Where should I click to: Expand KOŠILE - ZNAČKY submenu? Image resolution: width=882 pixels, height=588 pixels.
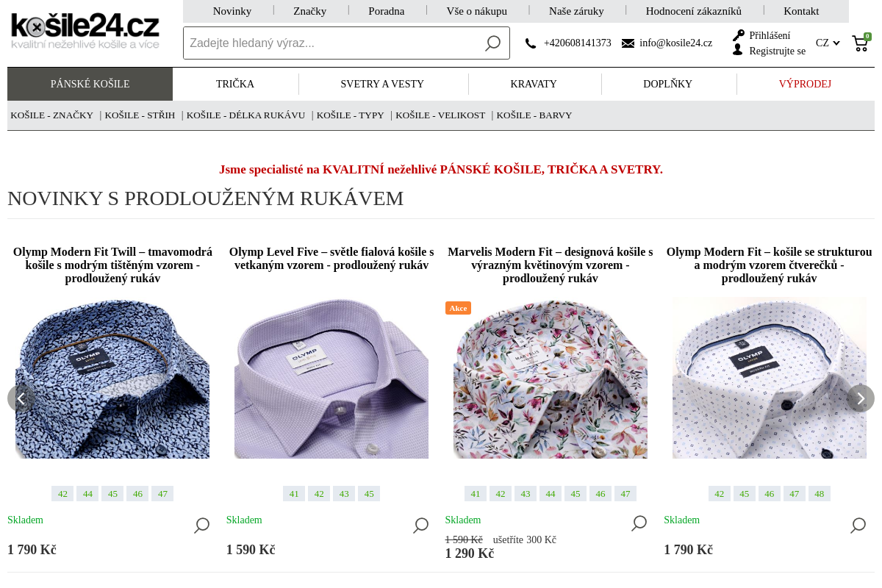click(x=52, y=115)
